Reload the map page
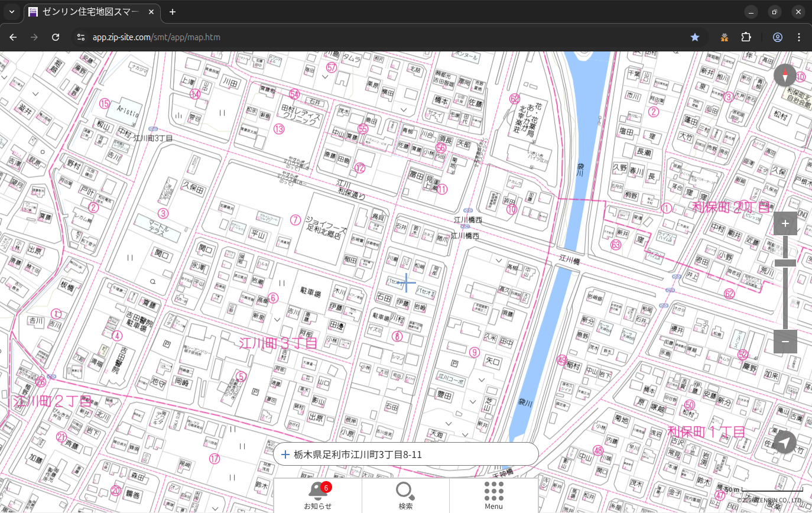 (56, 37)
